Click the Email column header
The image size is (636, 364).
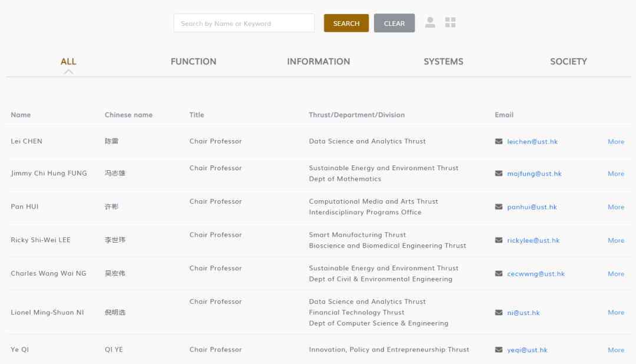coord(503,114)
